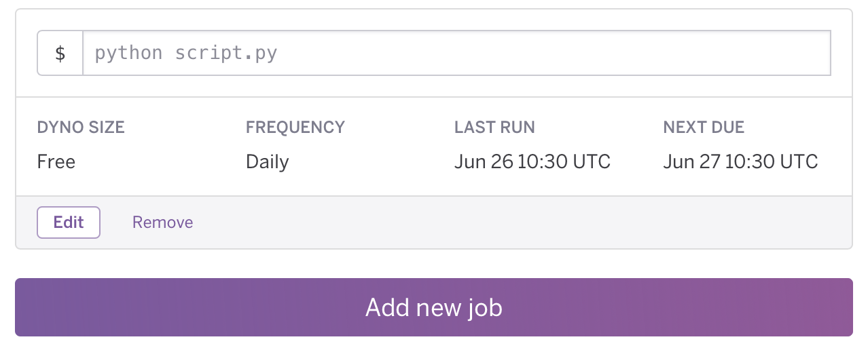Select the DYNO SIZE column header
This screenshot has height=350, width=868.
coord(81,127)
